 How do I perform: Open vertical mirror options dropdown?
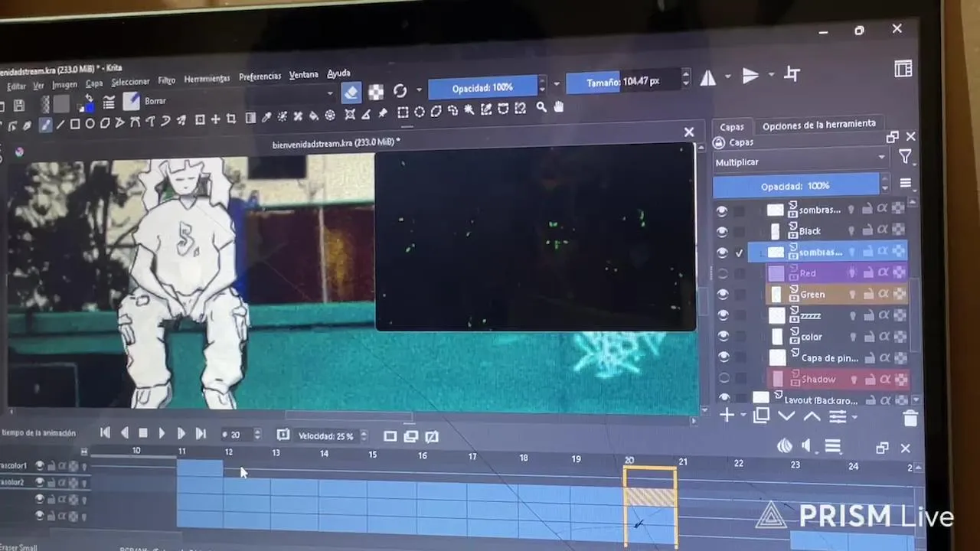pyautogui.click(x=771, y=74)
